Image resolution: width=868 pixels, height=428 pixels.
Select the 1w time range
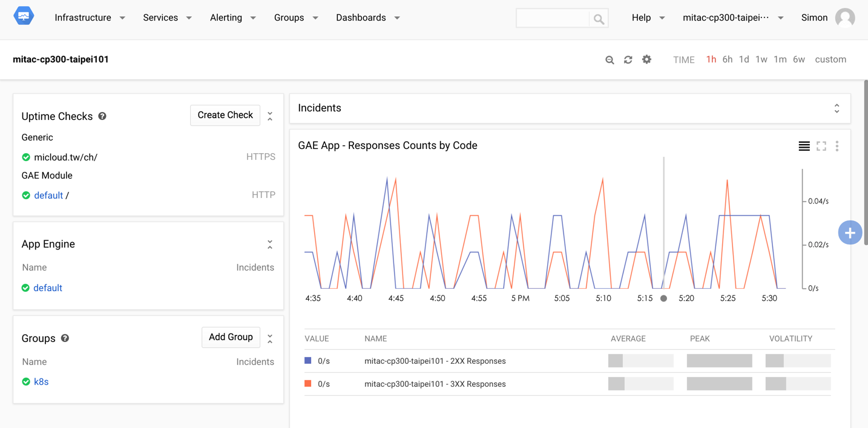(x=761, y=59)
